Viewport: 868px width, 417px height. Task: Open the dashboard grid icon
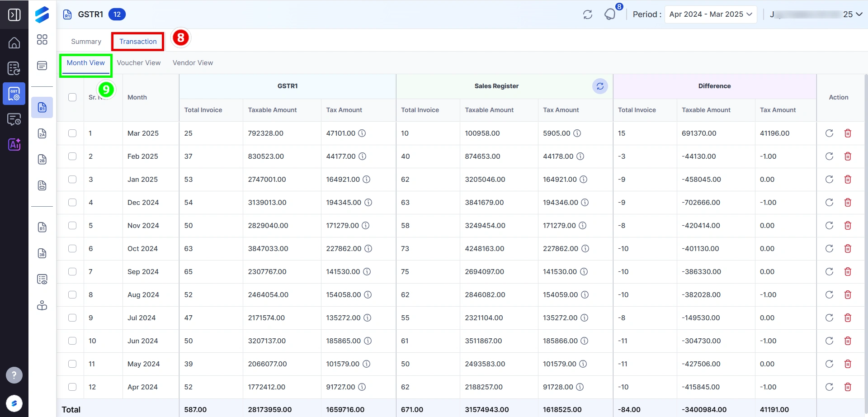(42, 40)
